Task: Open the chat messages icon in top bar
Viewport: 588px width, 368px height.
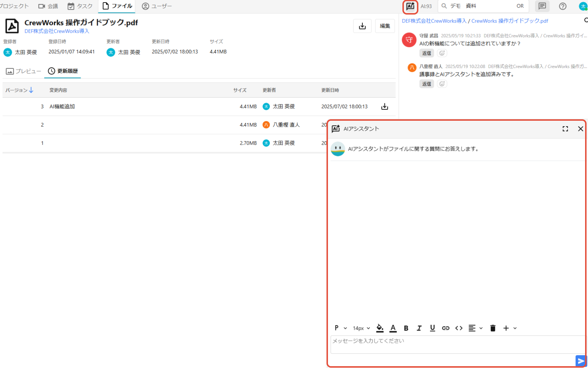Action: pyautogui.click(x=542, y=6)
